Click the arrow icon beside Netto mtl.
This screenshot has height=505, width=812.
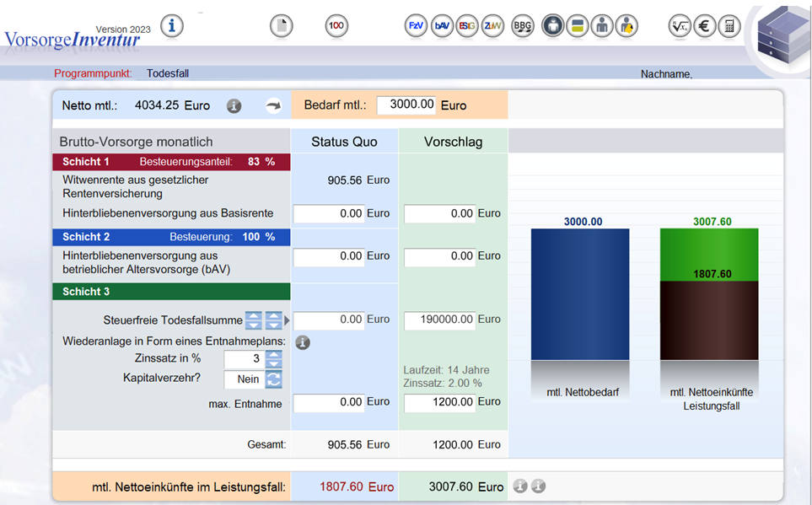(x=273, y=106)
